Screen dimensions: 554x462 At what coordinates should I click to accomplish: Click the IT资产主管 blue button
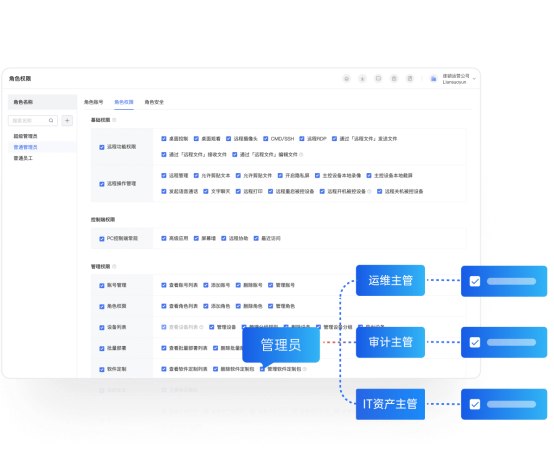[390, 404]
